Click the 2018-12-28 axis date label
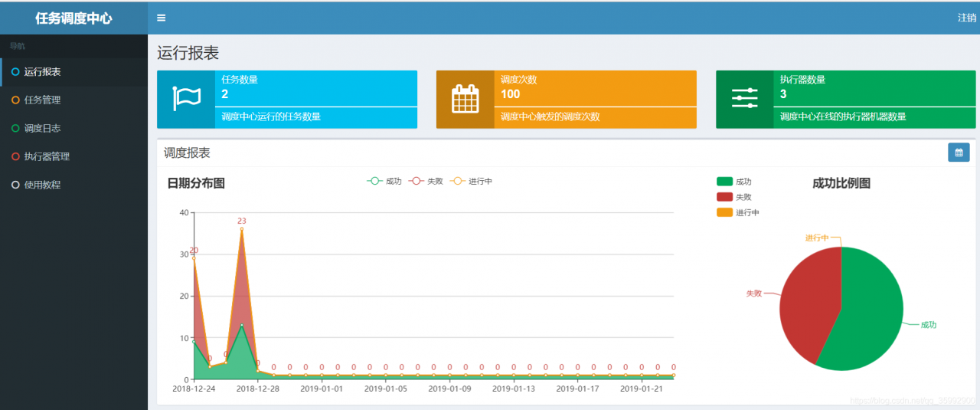 [x=258, y=389]
